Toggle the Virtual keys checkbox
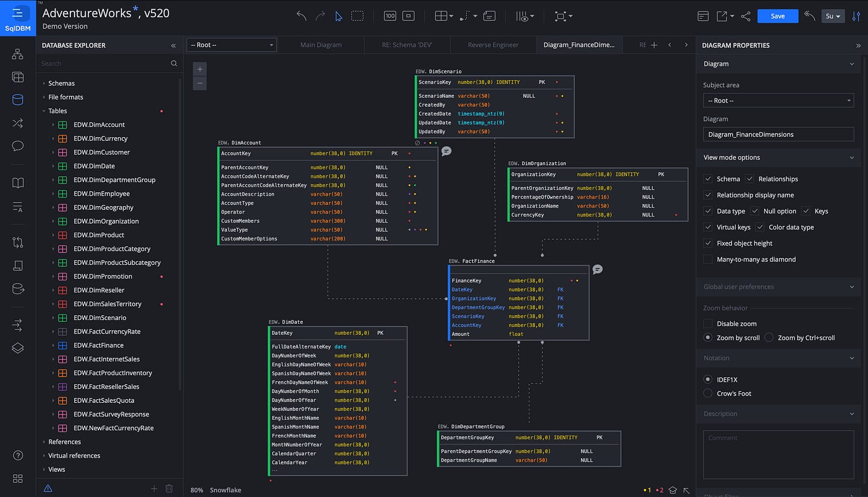 (x=708, y=227)
